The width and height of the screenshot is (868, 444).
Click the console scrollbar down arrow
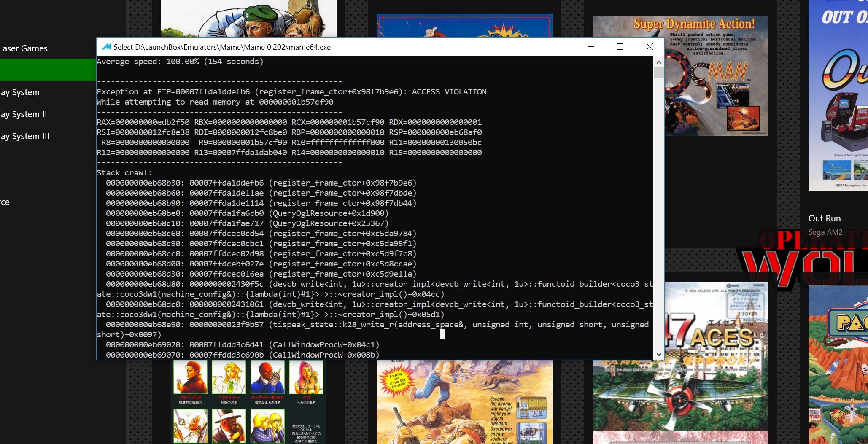(659, 354)
